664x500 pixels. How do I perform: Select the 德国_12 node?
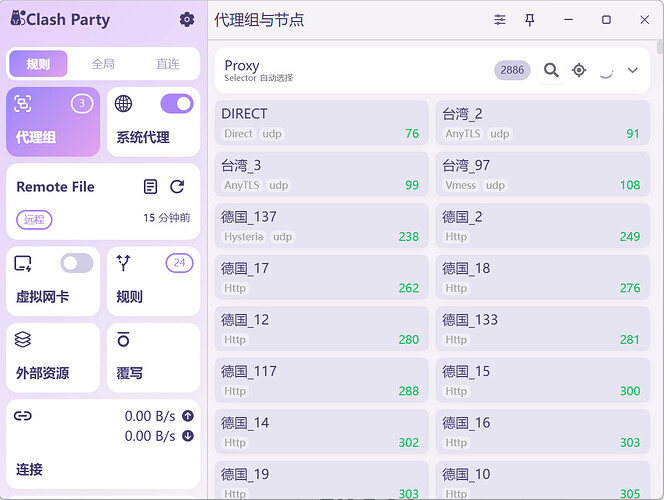pos(321,329)
